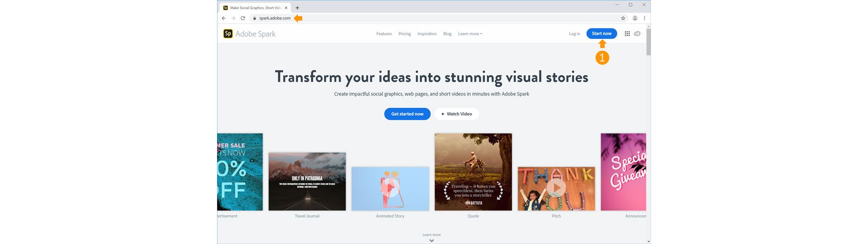Open the Features nav item

click(x=384, y=34)
